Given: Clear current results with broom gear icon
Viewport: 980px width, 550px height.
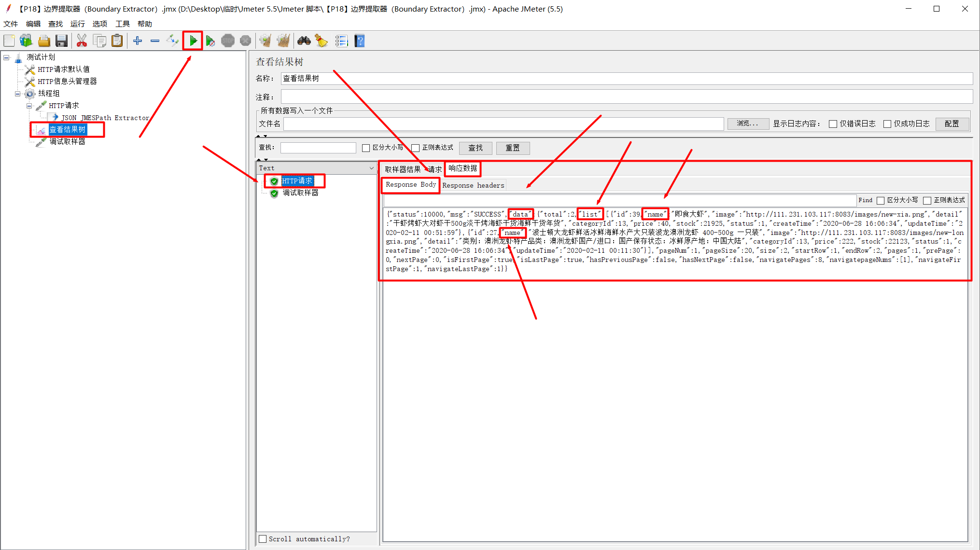Looking at the screenshot, I should [265, 41].
